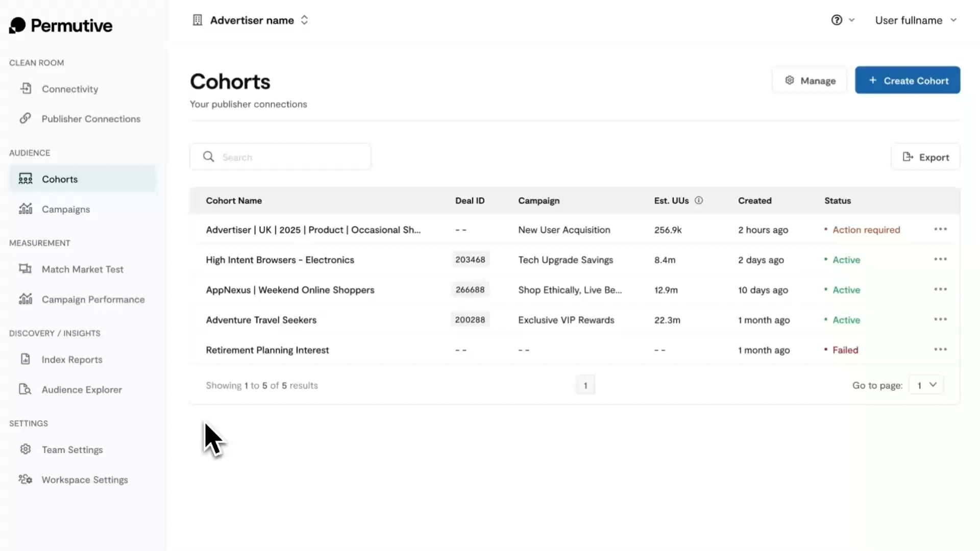Click the Index Reports document icon
980x551 pixels.
coord(26,359)
